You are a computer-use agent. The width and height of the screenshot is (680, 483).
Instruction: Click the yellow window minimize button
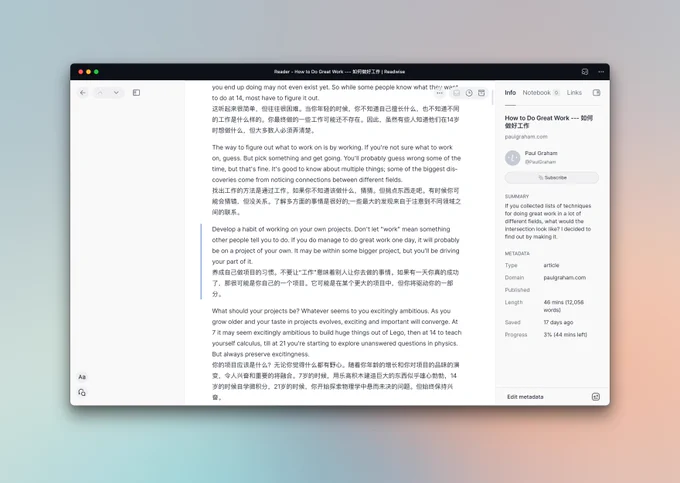click(88, 72)
